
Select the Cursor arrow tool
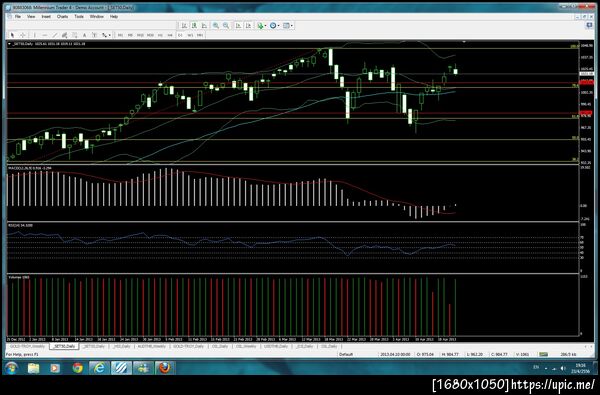click(x=12, y=35)
